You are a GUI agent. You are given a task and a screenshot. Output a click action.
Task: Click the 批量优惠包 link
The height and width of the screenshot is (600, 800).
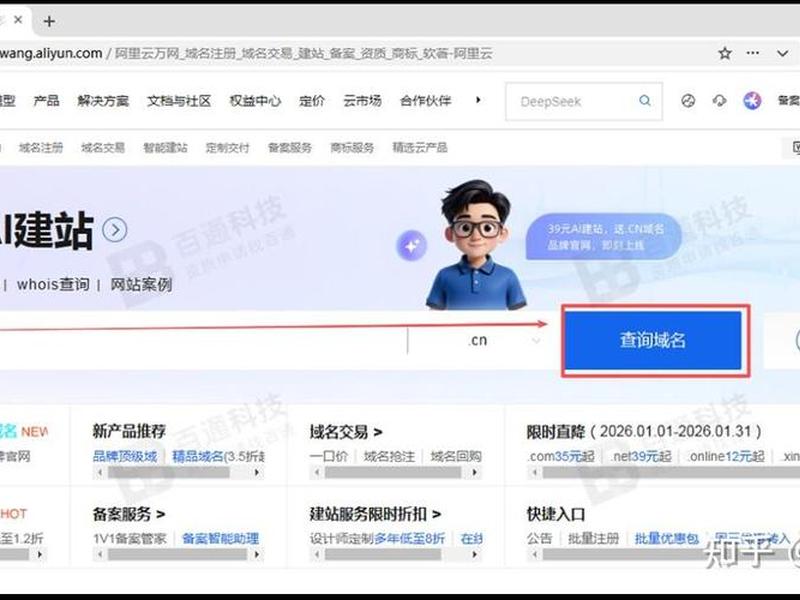click(667, 538)
